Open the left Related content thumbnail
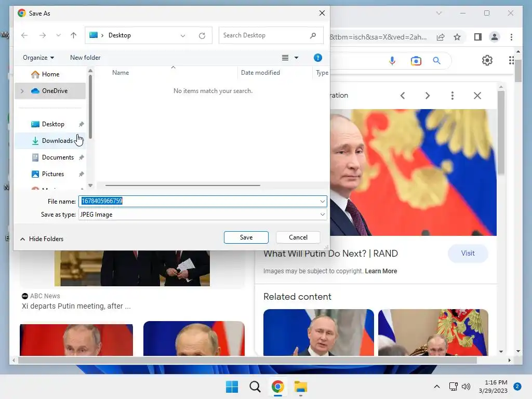 tap(318, 332)
